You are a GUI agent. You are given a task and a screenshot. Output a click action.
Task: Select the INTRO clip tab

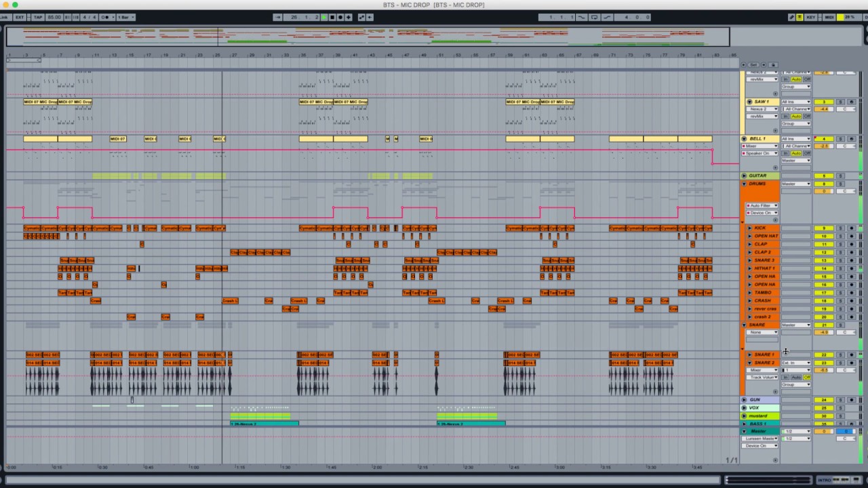coord(825,480)
